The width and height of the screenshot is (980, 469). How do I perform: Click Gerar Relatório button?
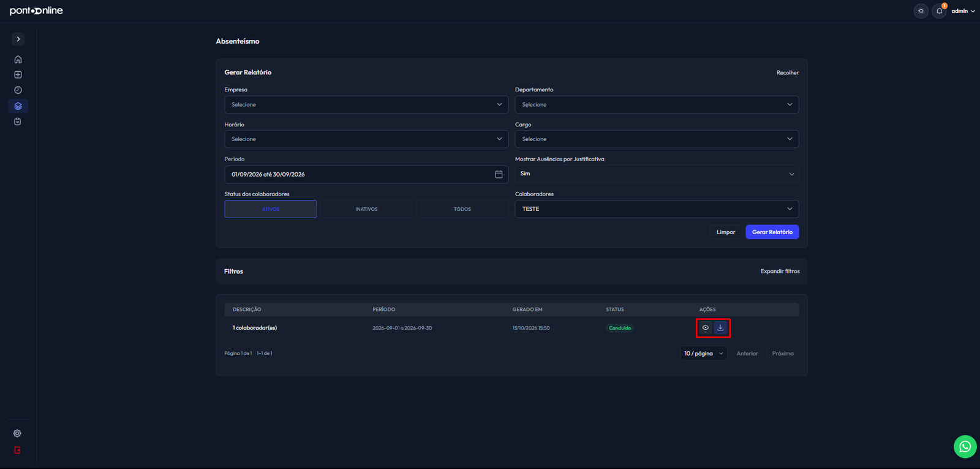(772, 232)
